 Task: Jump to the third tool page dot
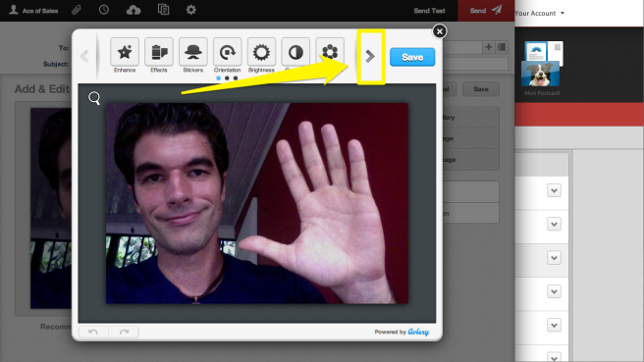(236, 78)
